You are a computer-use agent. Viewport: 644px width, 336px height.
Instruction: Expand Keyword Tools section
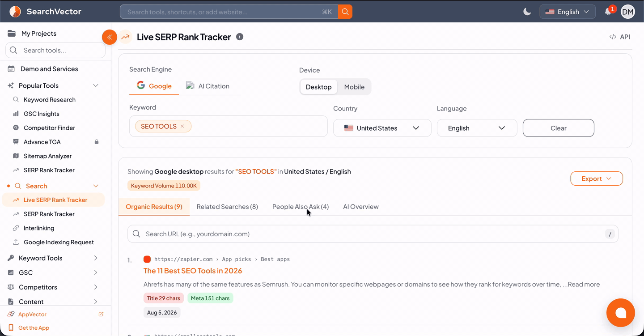pyautogui.click(x=95, y=258)
